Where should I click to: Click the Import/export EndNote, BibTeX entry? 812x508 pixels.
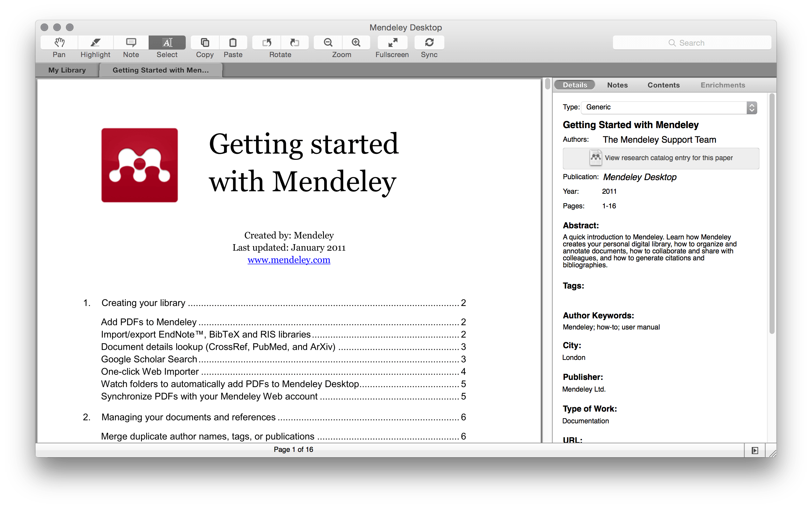[x=283, y=334]
